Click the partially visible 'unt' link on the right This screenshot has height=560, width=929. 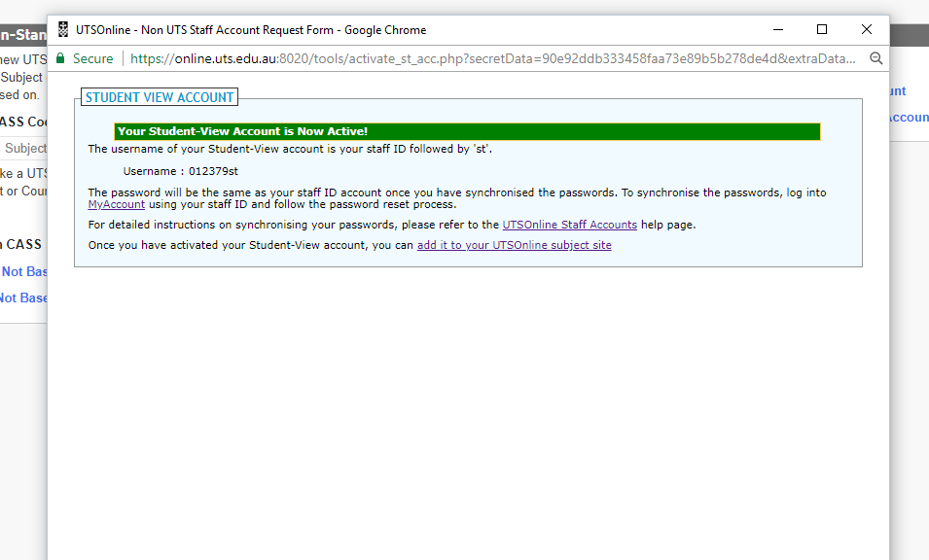click(x=897, y=90)
